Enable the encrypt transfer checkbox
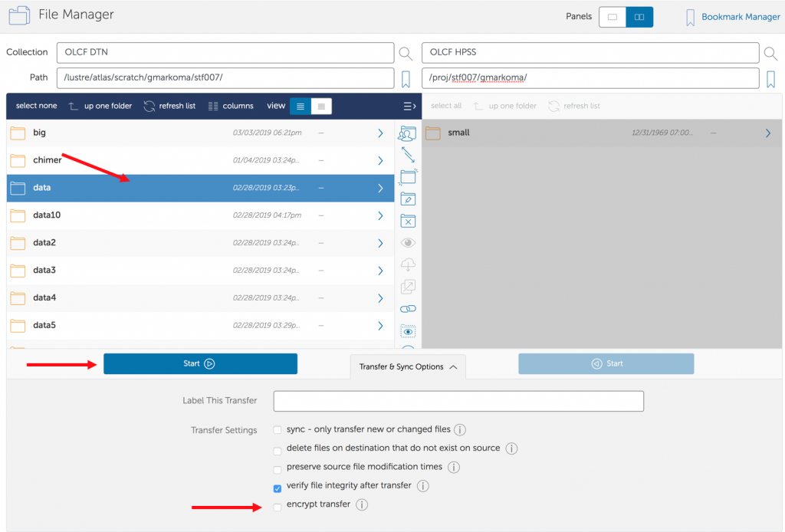 pos(278,506)
